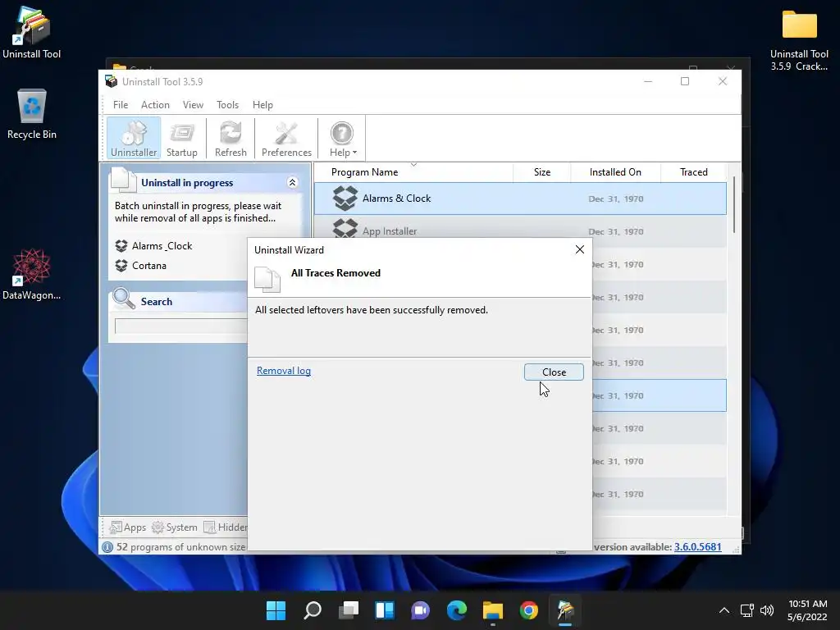Open the File menu

click(121, 105)
